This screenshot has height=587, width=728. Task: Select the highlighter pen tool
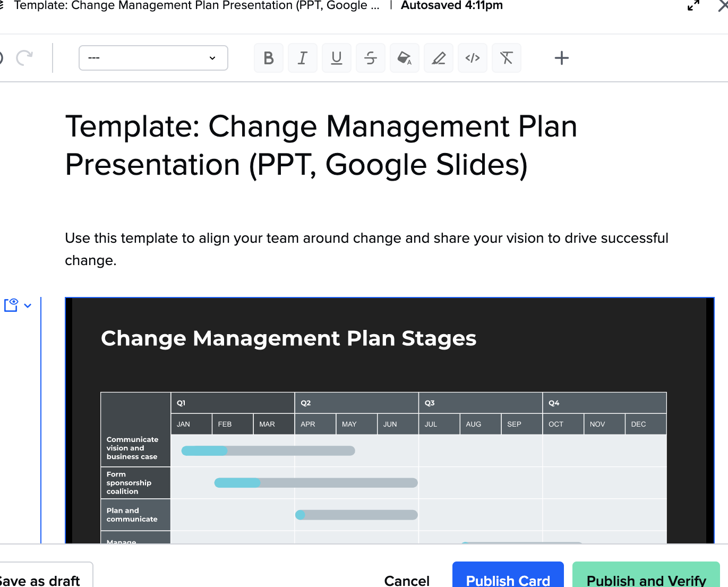pyautogui.click(x=439, y=58)
